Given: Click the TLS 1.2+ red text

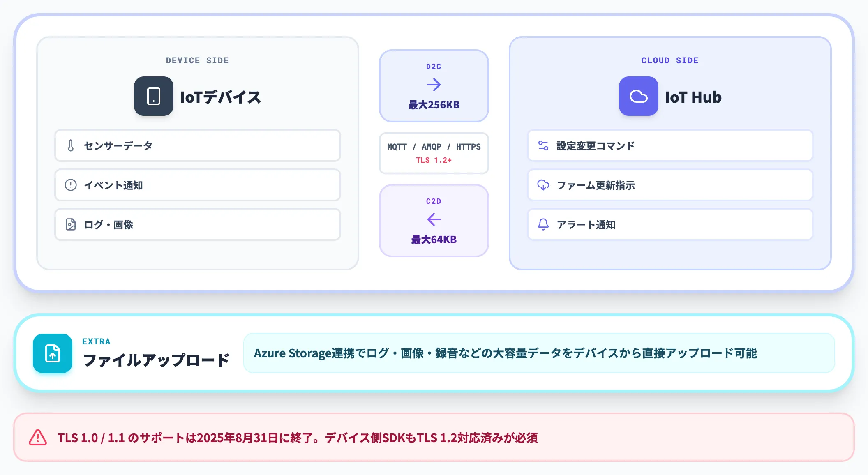Looking at the screenshot, I should (x=434, y=160).
